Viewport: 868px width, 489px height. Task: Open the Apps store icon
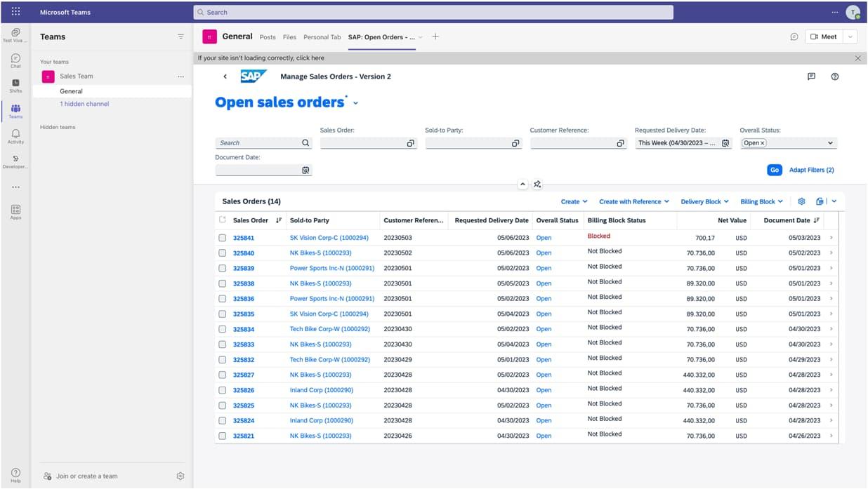click(x=15, y=212)
